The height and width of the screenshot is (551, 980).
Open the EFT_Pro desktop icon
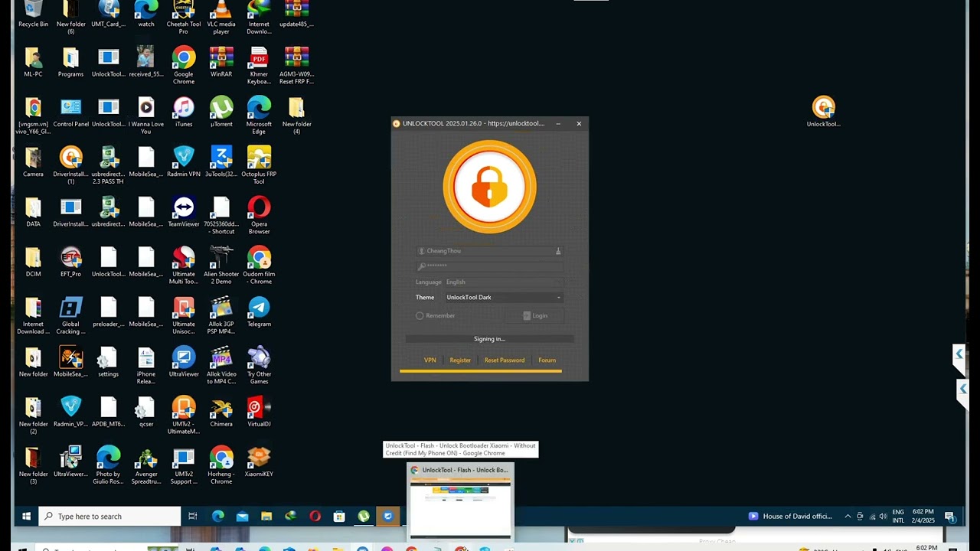[70, 262]
